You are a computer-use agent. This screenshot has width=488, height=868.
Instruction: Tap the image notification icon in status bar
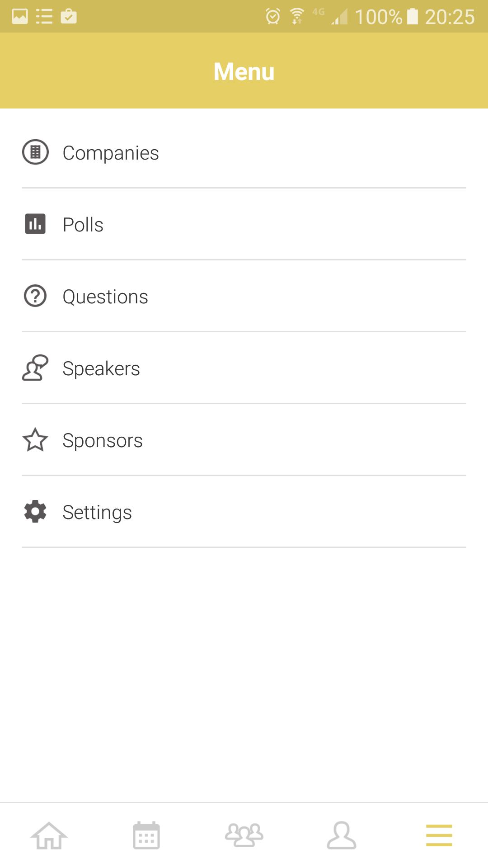tap(20, 17)
